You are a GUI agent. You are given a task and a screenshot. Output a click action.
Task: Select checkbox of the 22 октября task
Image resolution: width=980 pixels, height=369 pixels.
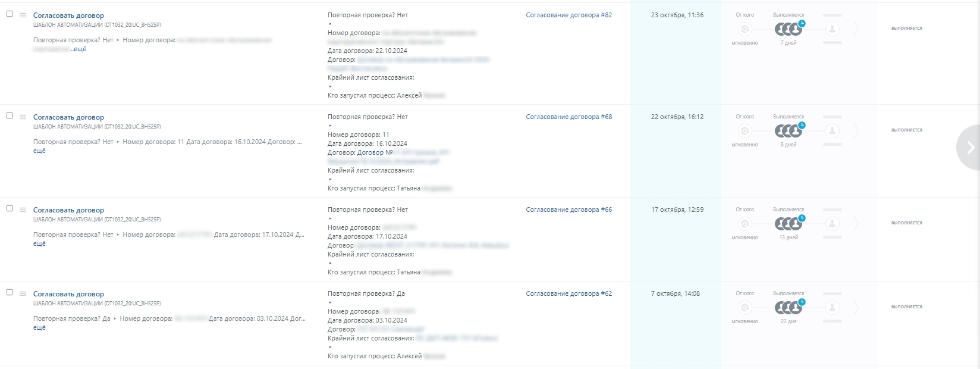(10, 115)
